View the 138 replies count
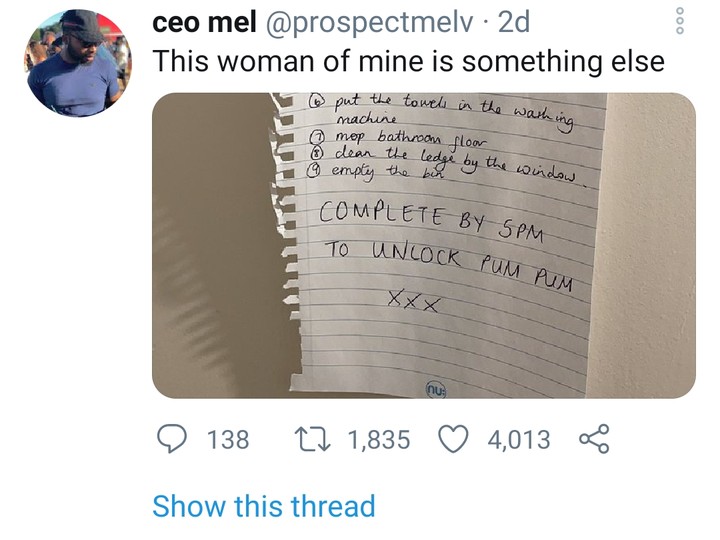The image size is (720, 540). coord(227,439)
